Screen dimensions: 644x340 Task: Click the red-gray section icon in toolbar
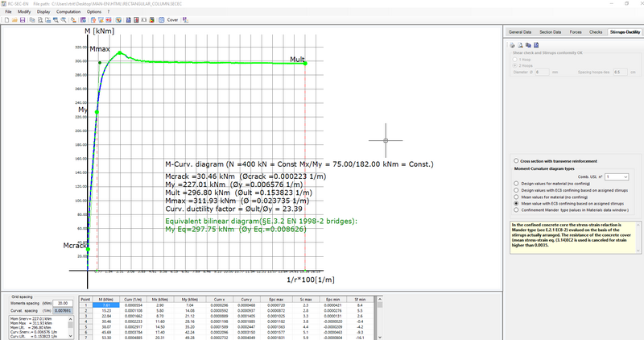click(x=136, y=19)
